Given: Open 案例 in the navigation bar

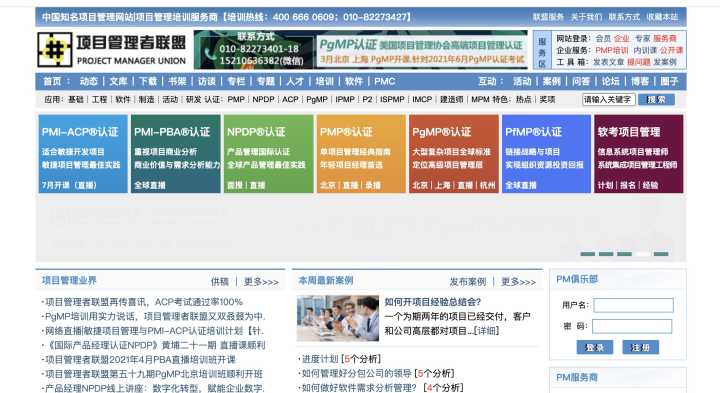Looking at the screenshot, I should coord(551,81).
